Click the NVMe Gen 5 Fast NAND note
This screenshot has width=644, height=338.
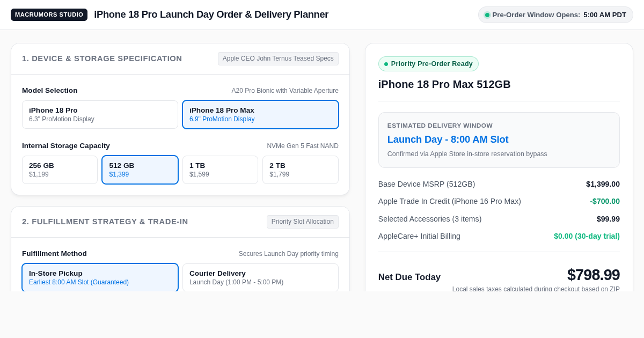coord(303,146)
